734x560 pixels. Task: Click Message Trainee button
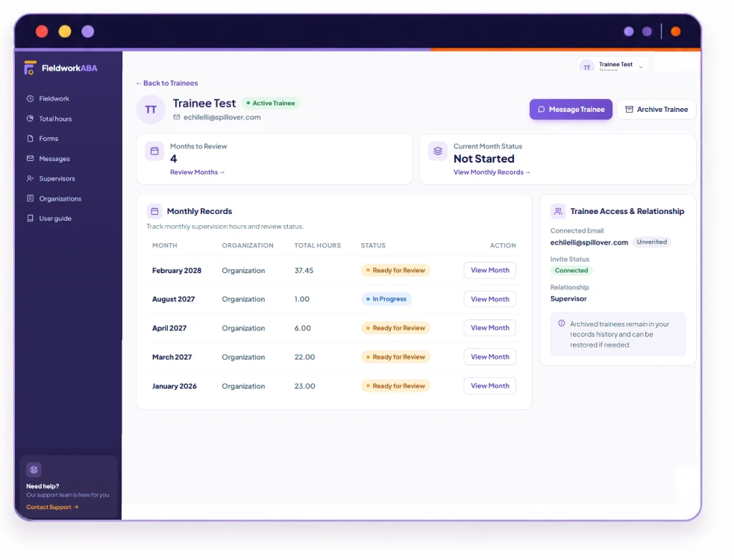(x=571, y=110)
